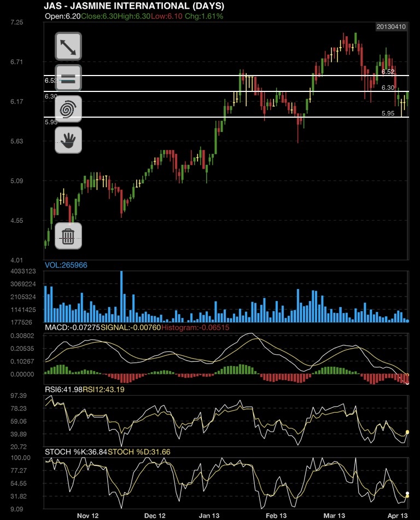Select the Fibonacci spiral tool

[68, 109]
